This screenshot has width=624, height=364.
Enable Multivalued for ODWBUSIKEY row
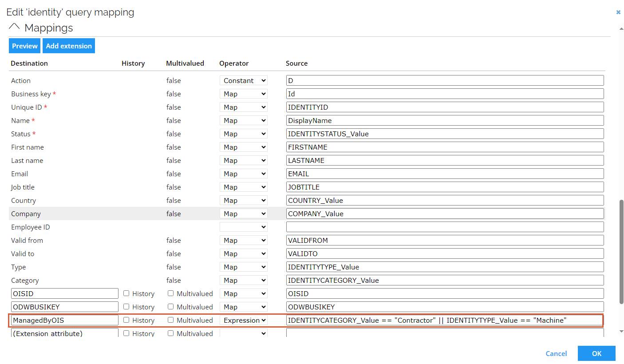(171, 307)
